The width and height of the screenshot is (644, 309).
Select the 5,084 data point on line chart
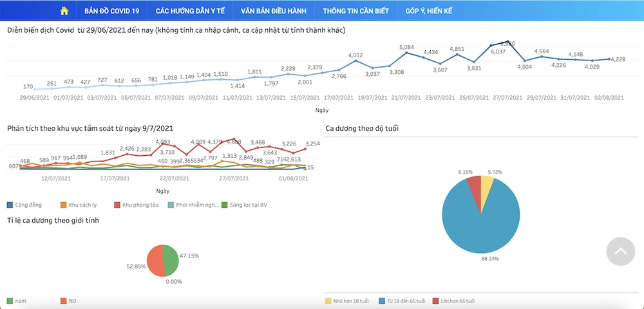click(406, 52)
